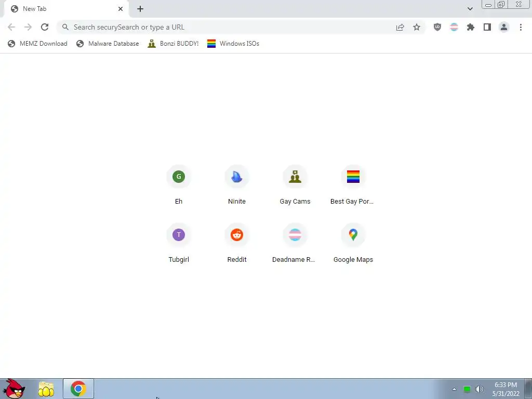Expand the tab search chevron
The height and width of the screenshot is (399, 532).
pos(470,9)
